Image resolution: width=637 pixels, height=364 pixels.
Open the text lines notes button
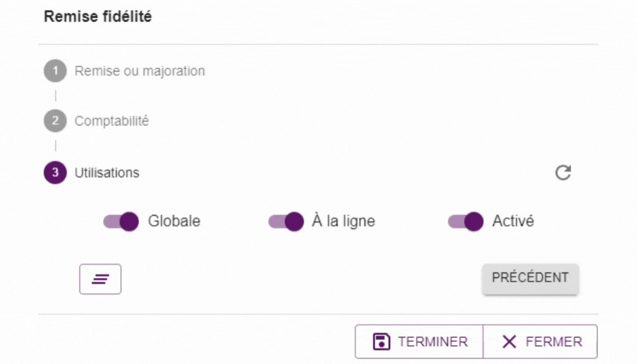click(100, 279)
